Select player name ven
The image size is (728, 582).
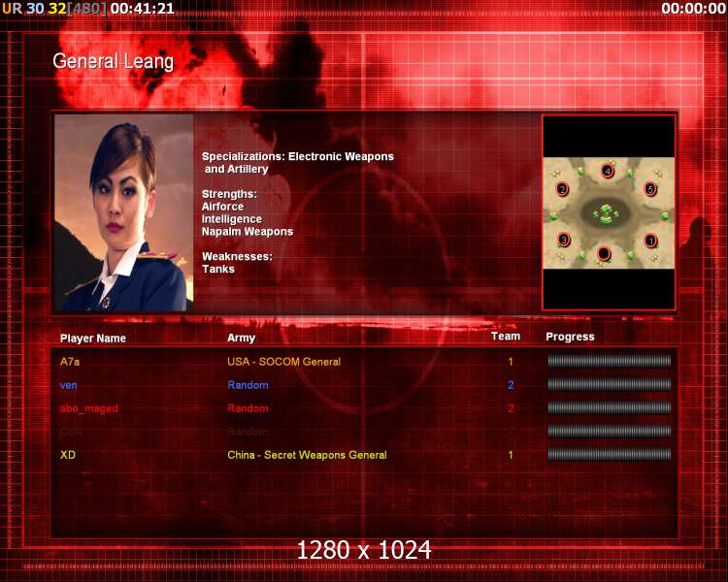pos(69,385)
